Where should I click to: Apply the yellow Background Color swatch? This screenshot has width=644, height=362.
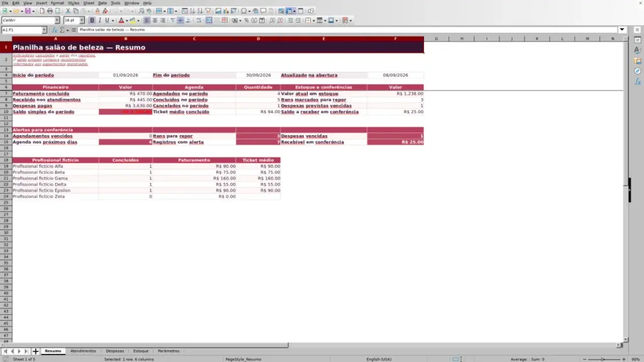click(x=133, y=21)
